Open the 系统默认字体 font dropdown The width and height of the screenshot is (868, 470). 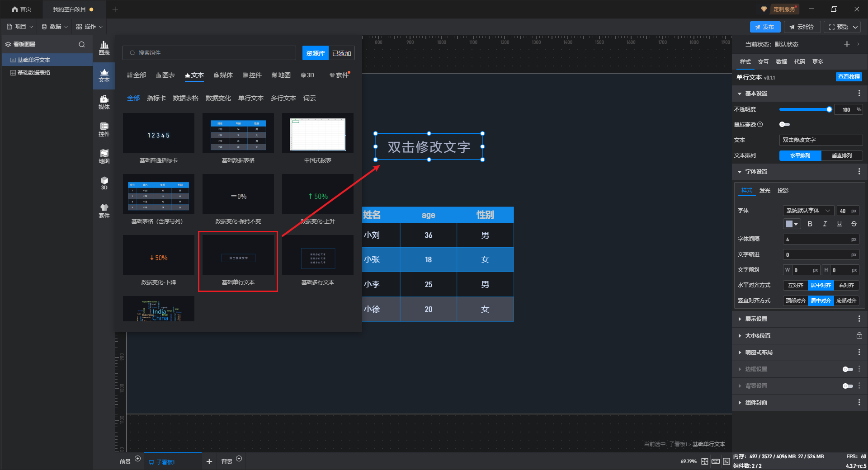[808, 211]
